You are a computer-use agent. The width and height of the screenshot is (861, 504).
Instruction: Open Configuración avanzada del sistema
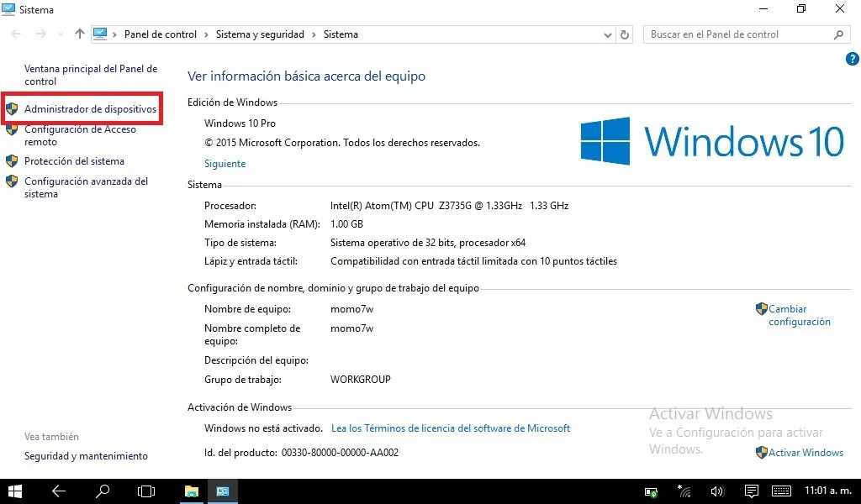[x=87, y=187]
